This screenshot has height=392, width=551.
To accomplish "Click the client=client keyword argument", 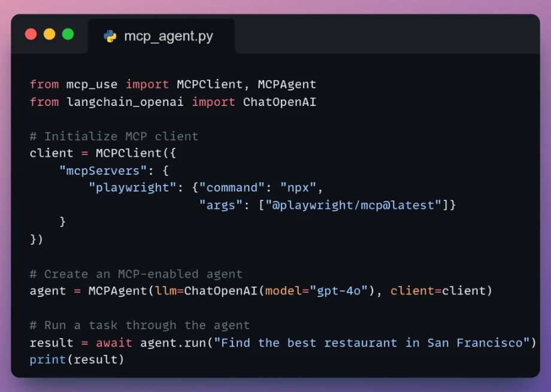I will pos(437,291).
